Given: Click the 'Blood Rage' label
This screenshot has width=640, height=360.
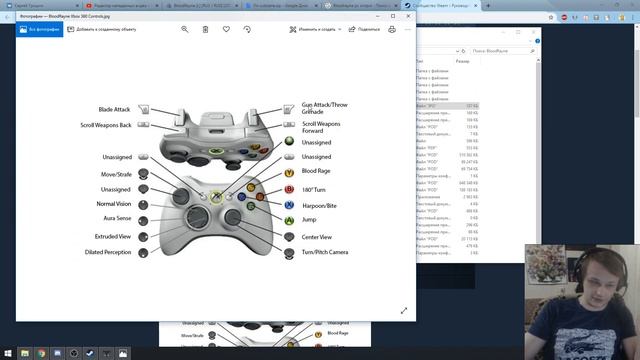Looking at the screenshot, I should click(x=316, y=171).
